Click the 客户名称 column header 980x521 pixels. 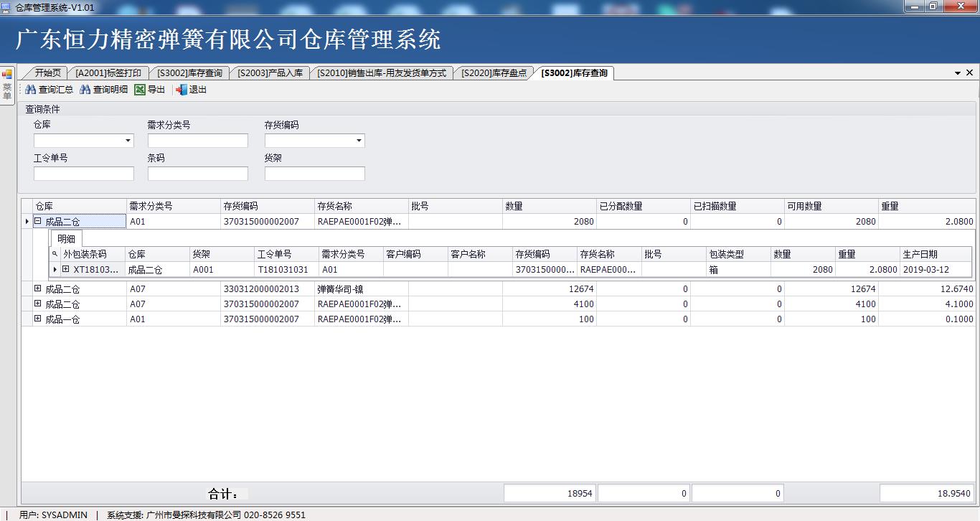coord(480,254)
